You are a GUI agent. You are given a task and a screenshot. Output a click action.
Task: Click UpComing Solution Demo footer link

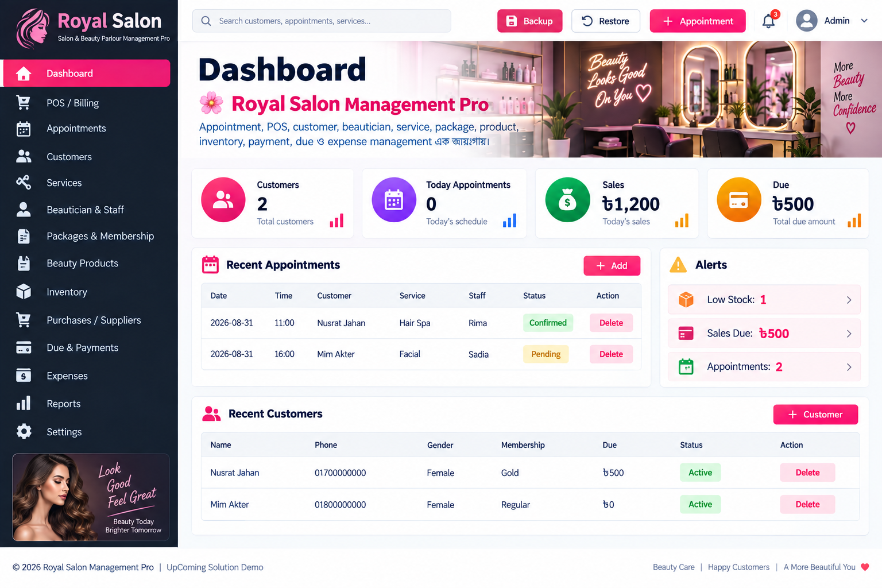click(x=215, y=567)
